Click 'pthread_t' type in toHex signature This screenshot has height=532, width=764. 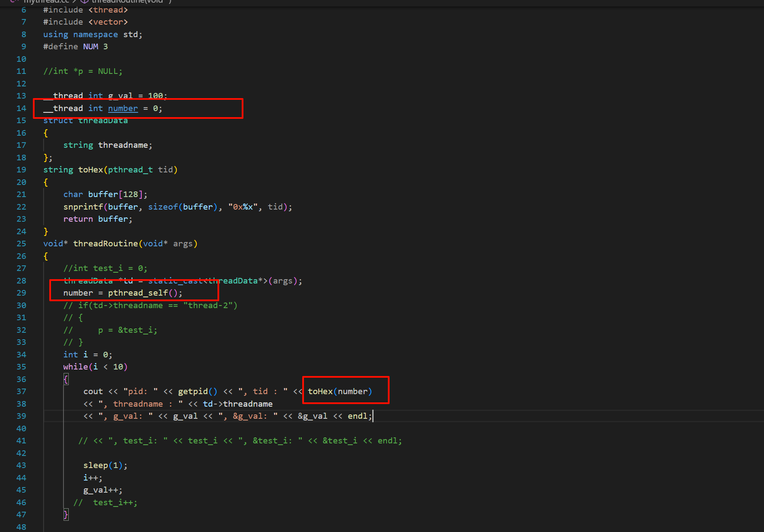pyautogui.click(x=130, y=170)
